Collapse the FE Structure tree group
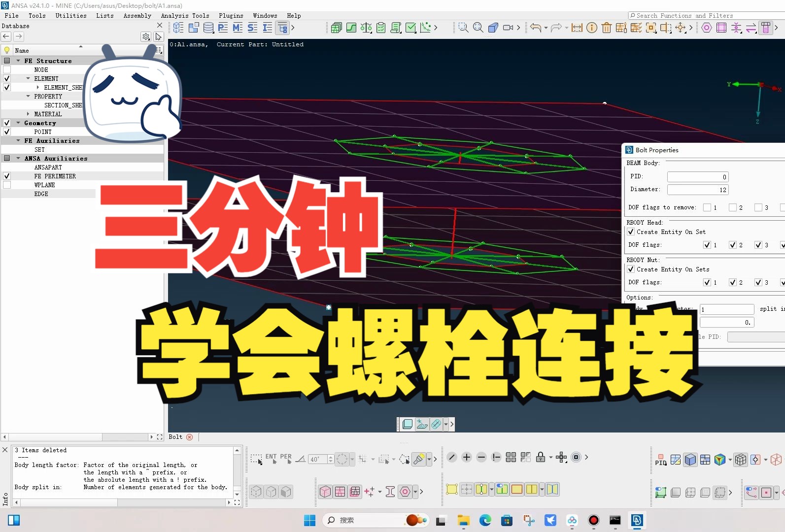The width and height of the screenshot is (785, 532). click(18, 61)
